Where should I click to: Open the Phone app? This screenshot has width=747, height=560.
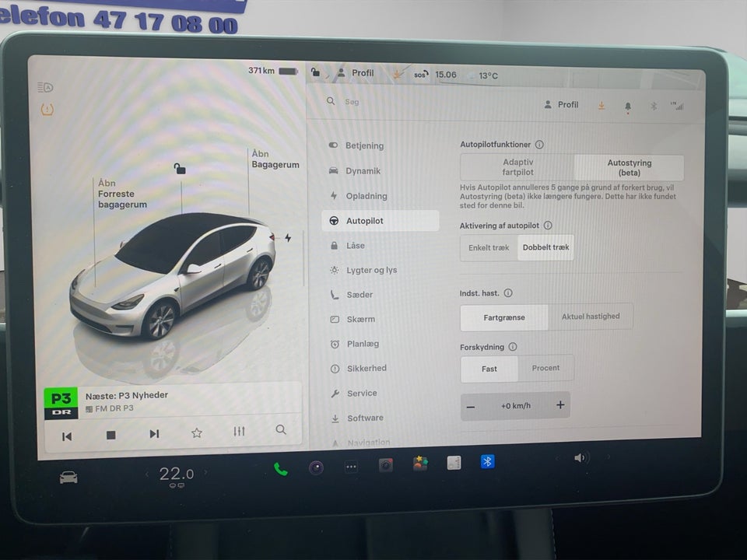coord(281,469)
